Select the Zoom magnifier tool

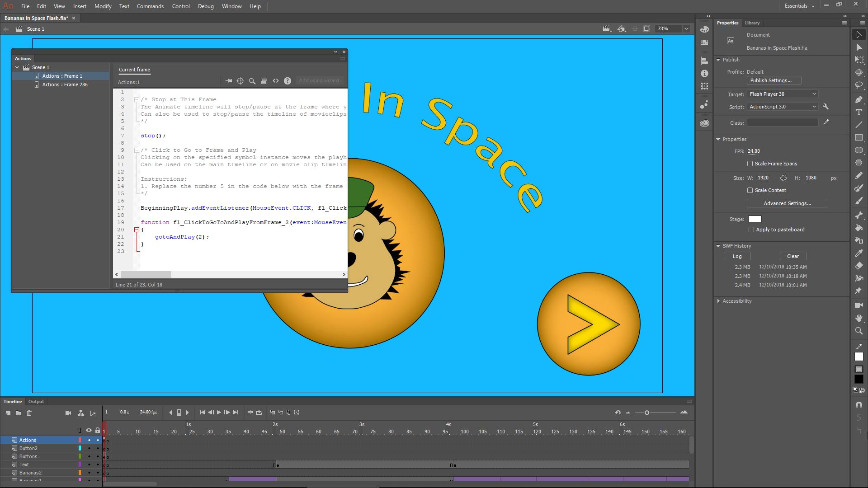point(859,331)
